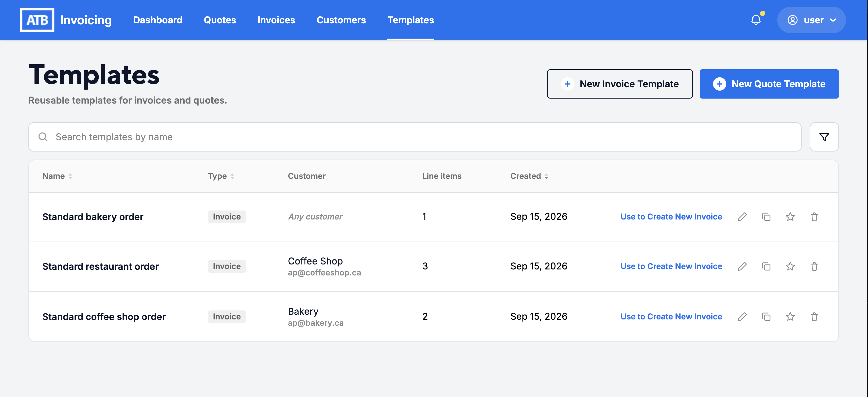Image resolution: width=868 pixels, height=397 pixels.
Task: Create a New Quote Template
Action: 769,84
